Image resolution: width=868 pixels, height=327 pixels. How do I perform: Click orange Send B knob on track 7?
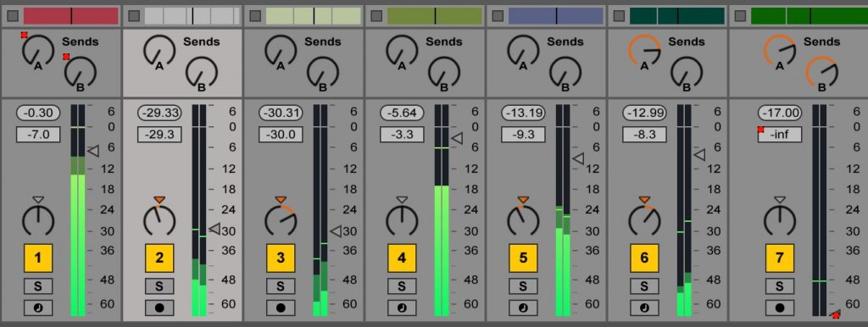(x=822, y=73)
